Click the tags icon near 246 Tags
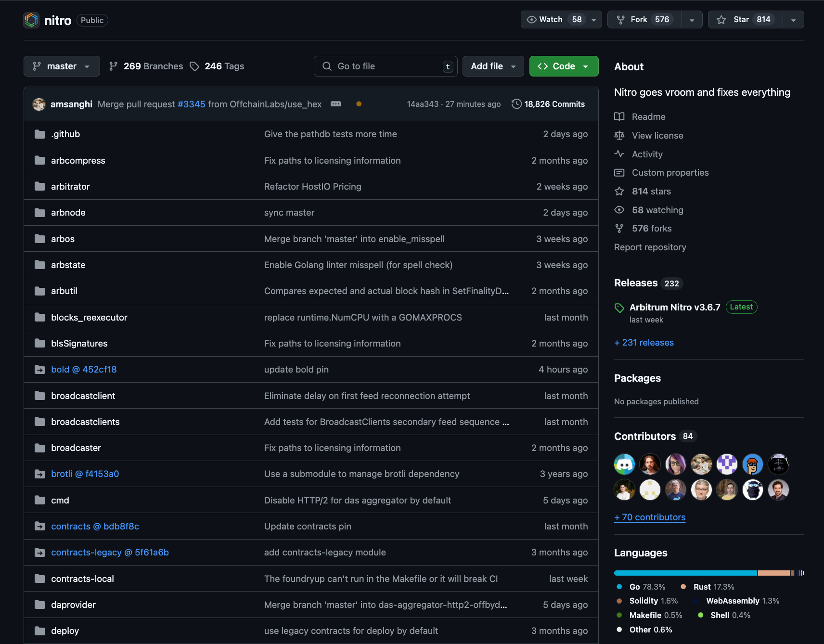The height and width of the screenshot is (644, 824). point(194,66)
